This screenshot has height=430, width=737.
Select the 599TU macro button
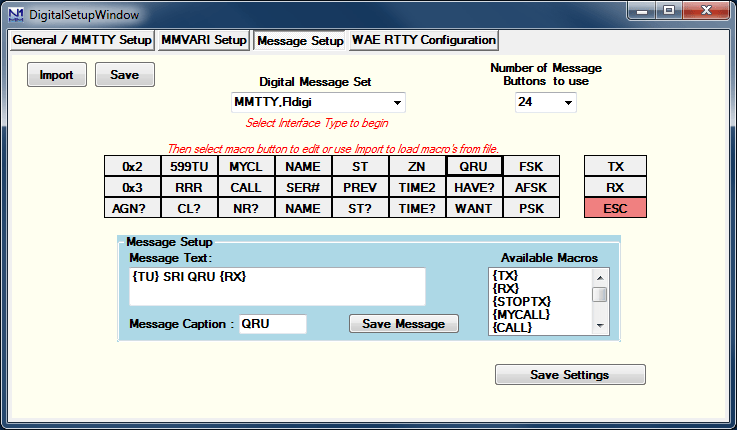(189, 166)
